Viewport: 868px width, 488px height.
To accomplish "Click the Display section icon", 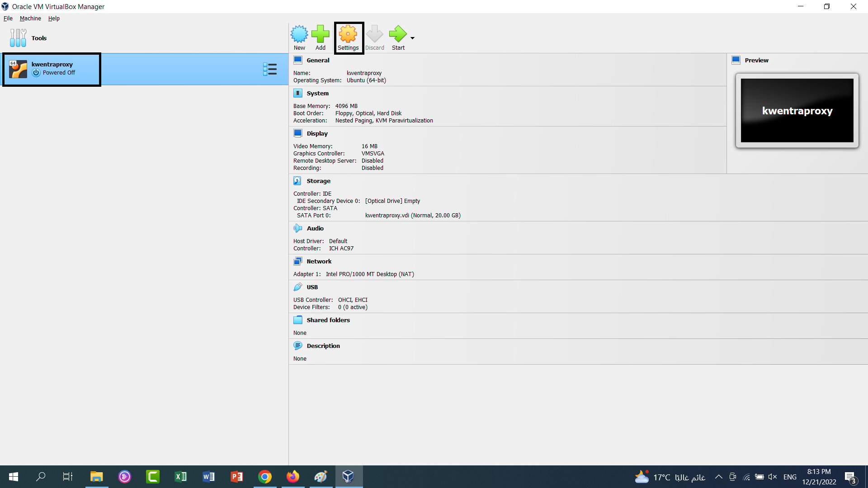I will click(x=298, y=133).
